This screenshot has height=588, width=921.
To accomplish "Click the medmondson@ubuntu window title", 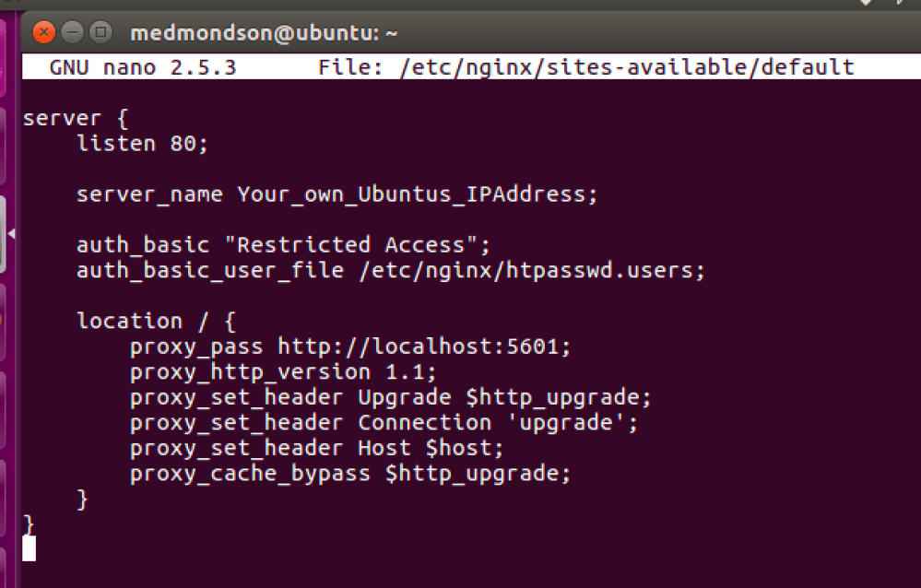I will click(x=264, y=34).
